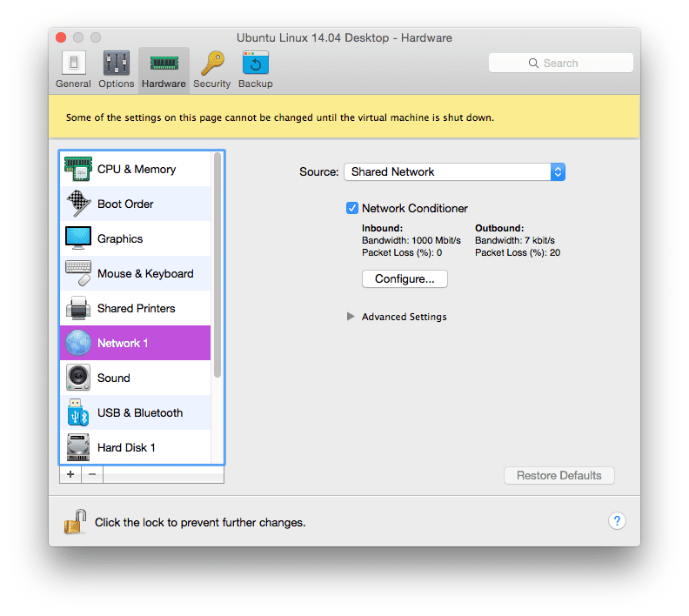This screenshot has height=616, width=689.
Task: Select CPU & Memory in hardware list
Action: pyautogui.click(x=136, y=169)
